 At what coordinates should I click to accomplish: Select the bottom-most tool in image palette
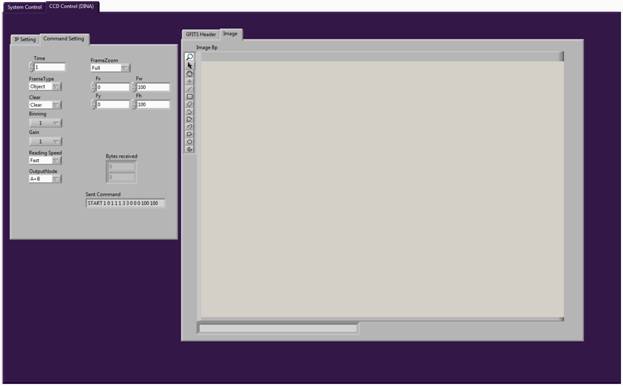click(x=190, y=149)
